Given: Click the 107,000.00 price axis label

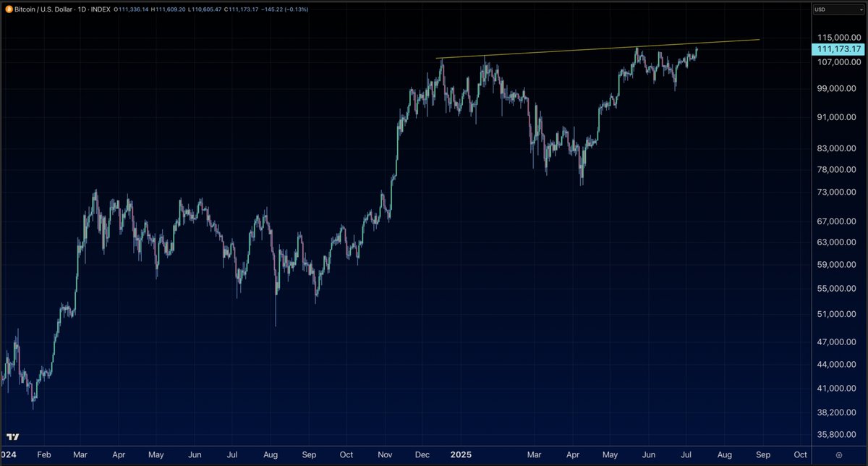Looking at the screenshot, I should tap(838, 62).
